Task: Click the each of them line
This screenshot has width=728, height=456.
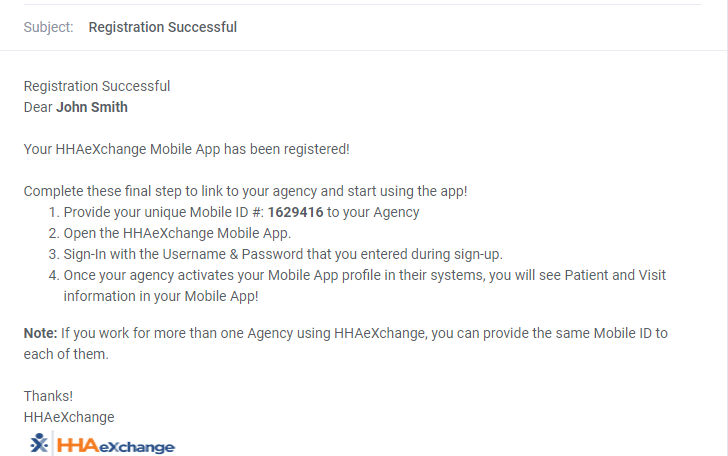Action: 65,353
